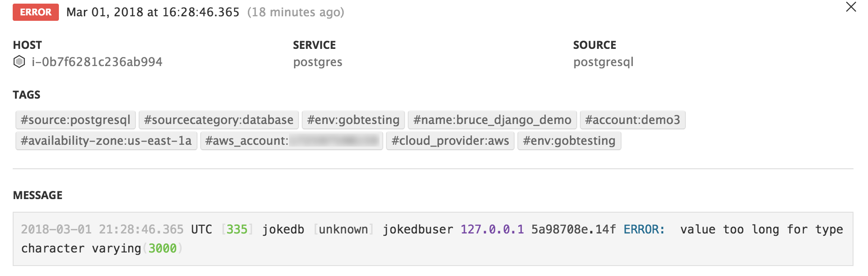
Task: Click the host name i-0b7f6281c236ab994
Action: pos(97,62)
